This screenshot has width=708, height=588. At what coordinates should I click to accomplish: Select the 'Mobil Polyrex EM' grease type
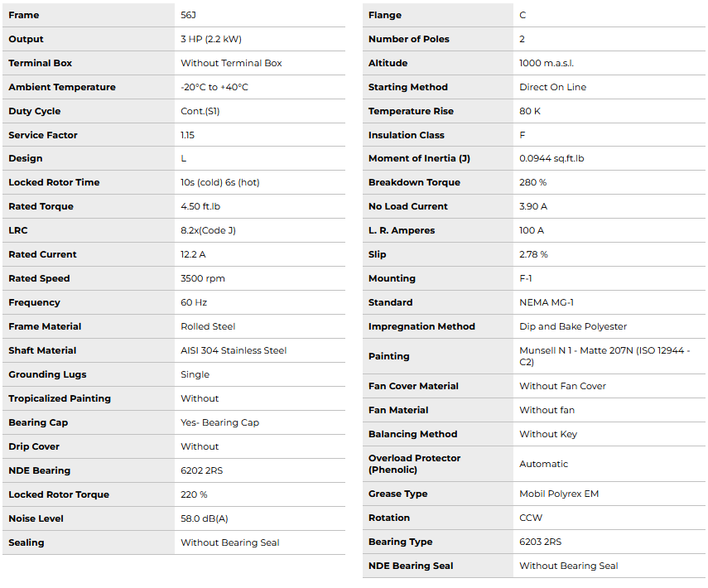(x=559, y=494)
